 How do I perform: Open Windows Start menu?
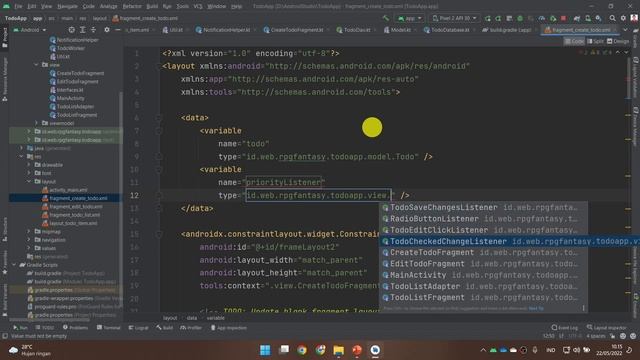click(265, 350)
